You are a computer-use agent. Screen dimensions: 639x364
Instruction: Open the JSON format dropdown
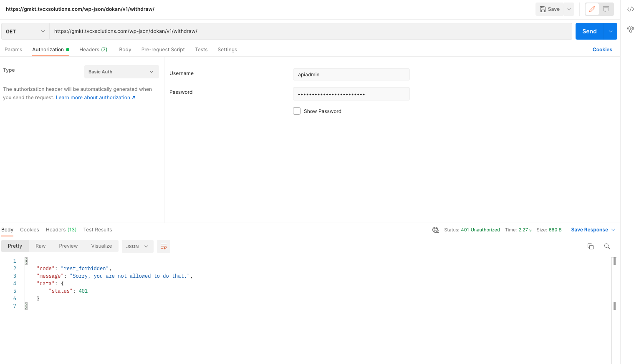coord(138,246)
